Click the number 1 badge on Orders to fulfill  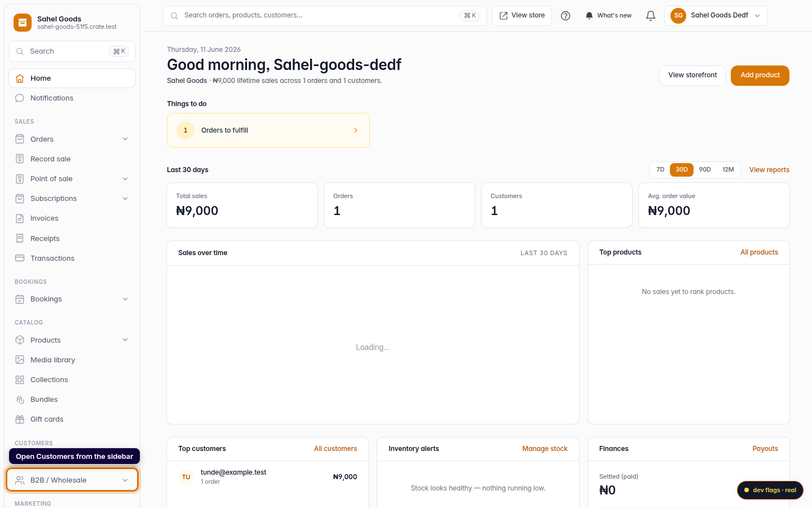(186, 130)
